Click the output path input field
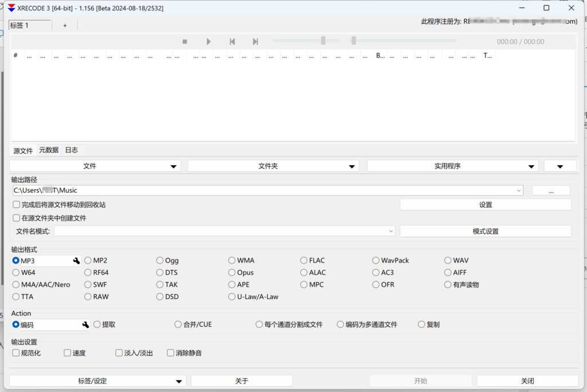Image resolution: width=587 pixels, height=392 pixels. [264, 190]
